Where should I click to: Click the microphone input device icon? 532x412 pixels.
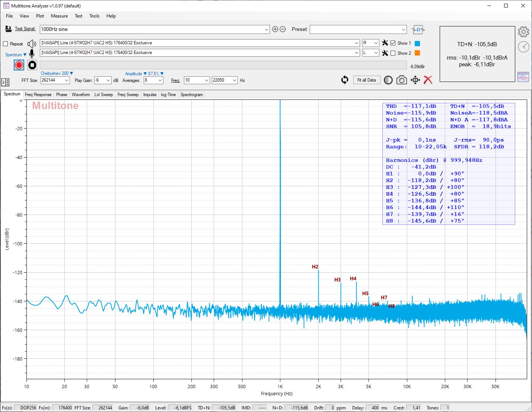click(32, 53)
